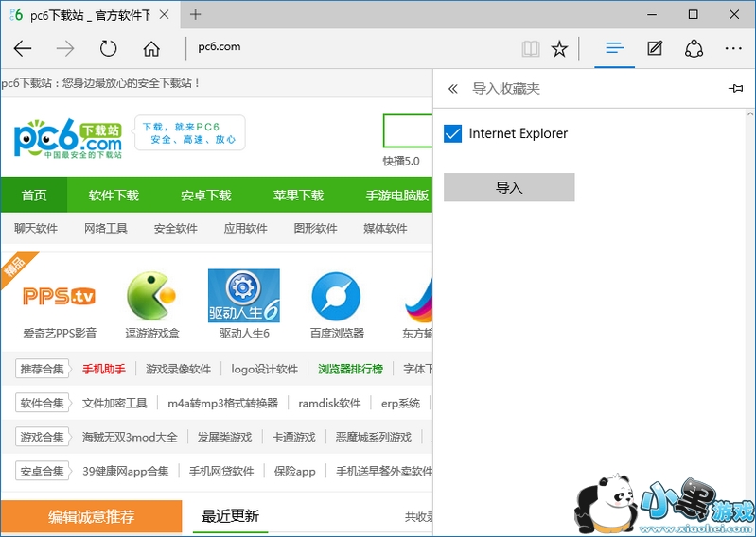Open the 安卓下载 navigation item
Screen dimensions: 756x537
(x=206, y=195)
